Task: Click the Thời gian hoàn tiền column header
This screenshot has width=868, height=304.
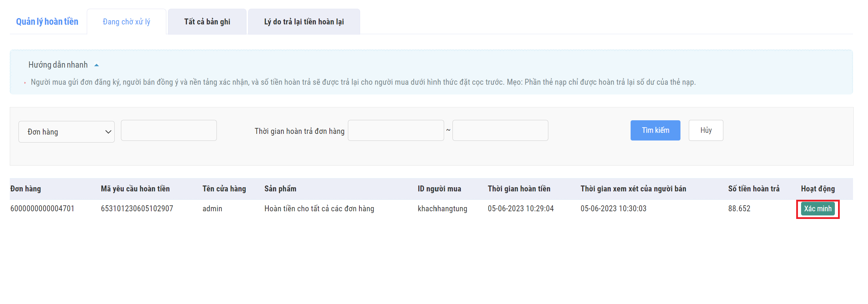Action: pyautogui.click(x=519, y=189)
